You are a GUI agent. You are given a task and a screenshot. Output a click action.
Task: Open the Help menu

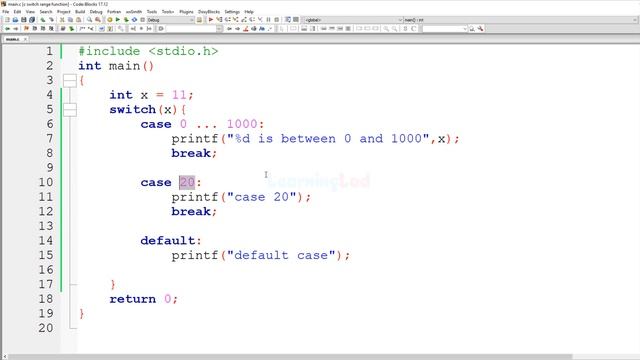point(249,12)
